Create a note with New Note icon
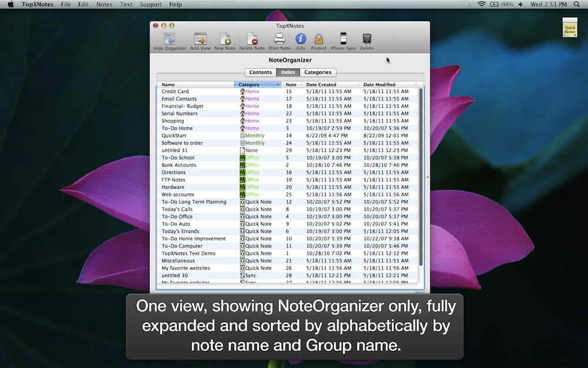Viewport: 588px width, 368px height. click(225, 39)
